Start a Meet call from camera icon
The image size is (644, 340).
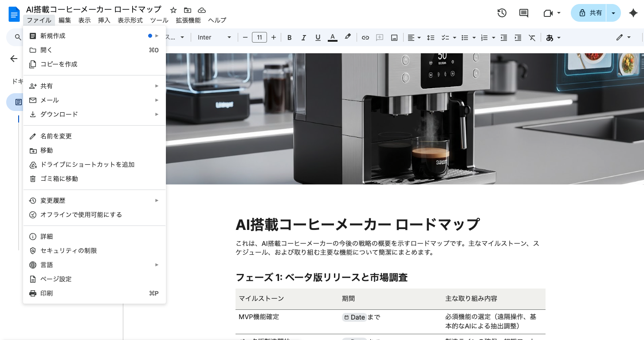click(x=549, y=13)
